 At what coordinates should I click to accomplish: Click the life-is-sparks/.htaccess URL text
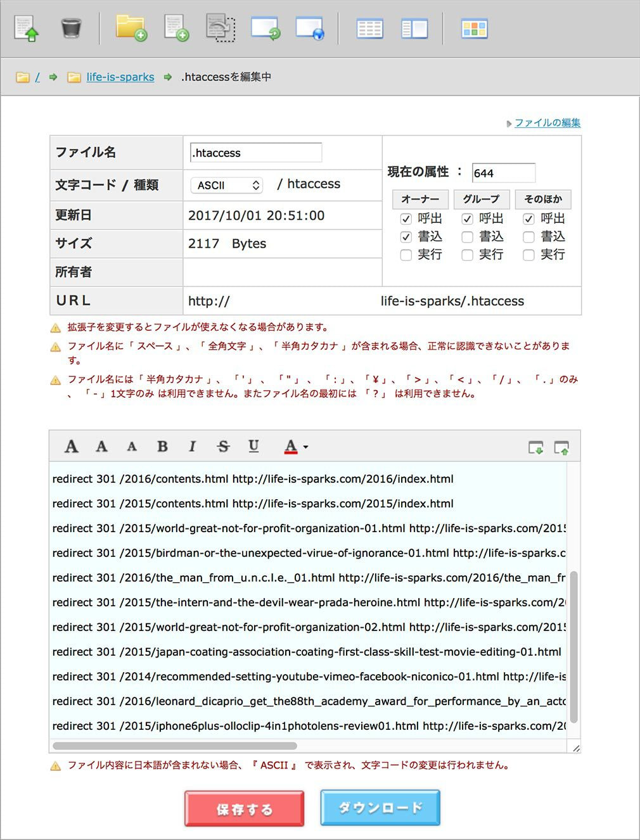point(452,301)
